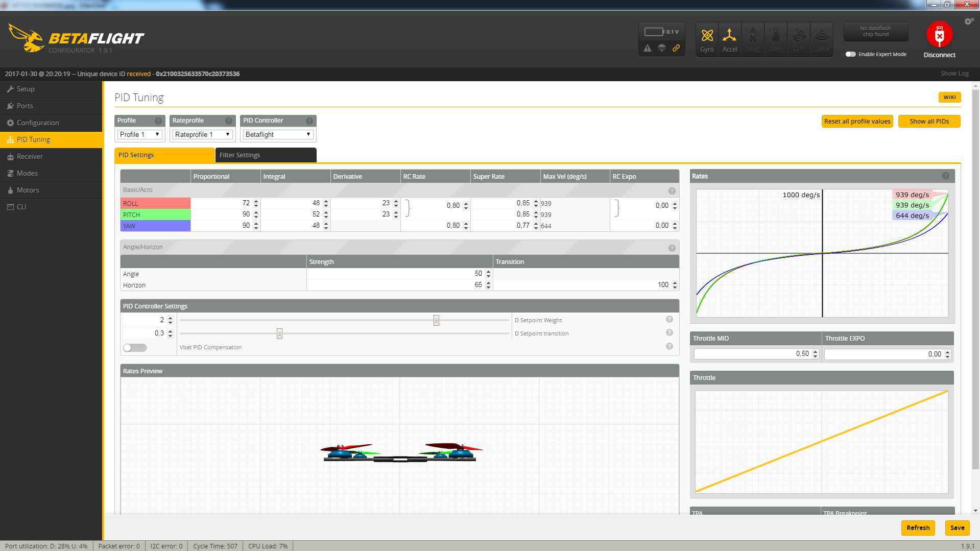Adjust D Setpoint Weight value stepper
Image resolution: width=980 pixels, height=551 pixels.
point(170,320)
